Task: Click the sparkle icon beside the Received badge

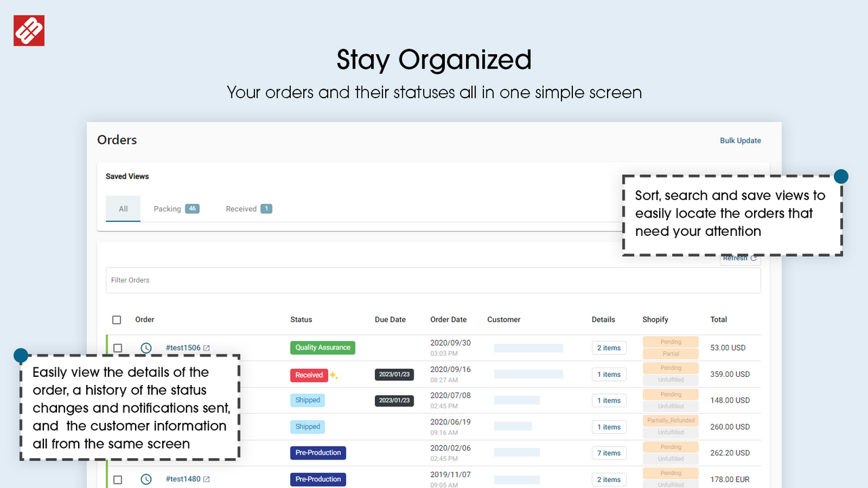Action: 332,373
